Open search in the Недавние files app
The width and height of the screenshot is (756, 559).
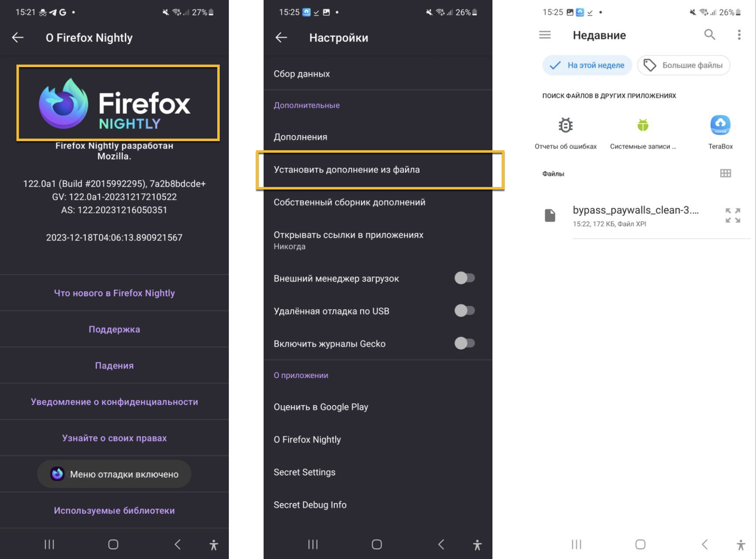pos(710,35)
